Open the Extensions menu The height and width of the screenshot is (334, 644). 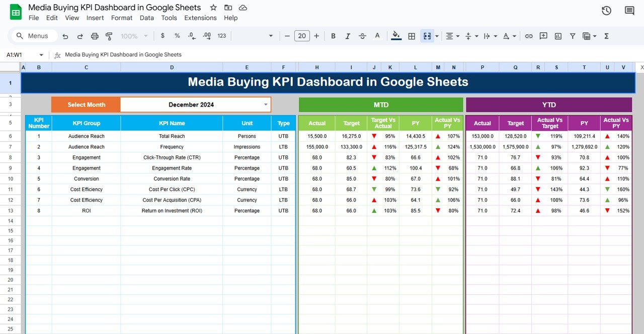pos(200,18)
